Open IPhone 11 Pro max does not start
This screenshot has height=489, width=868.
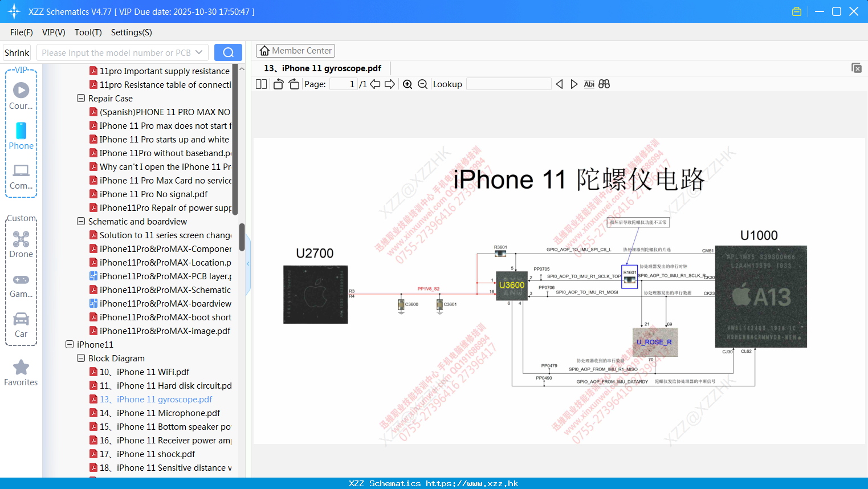point(160,125)
